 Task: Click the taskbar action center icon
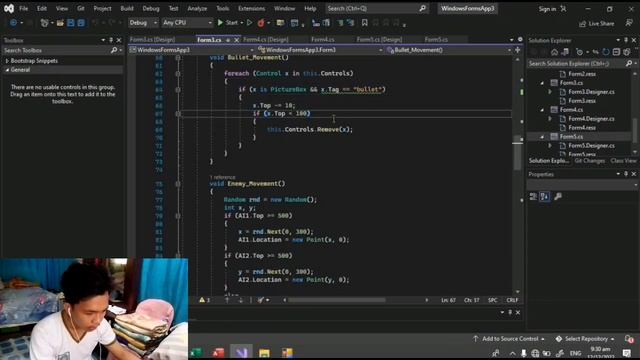coord(627,353)
